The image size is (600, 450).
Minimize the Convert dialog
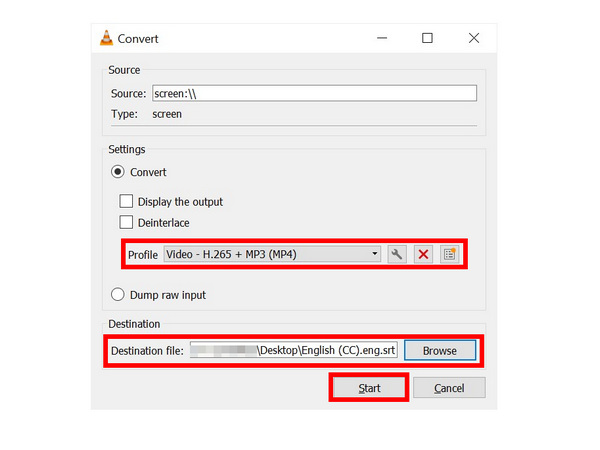[382, 38]
